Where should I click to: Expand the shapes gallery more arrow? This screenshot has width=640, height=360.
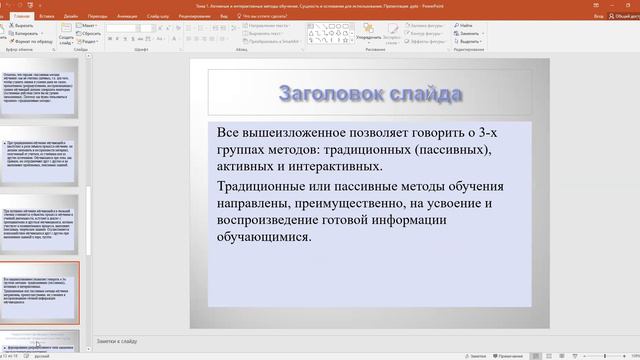coord(352,41)
